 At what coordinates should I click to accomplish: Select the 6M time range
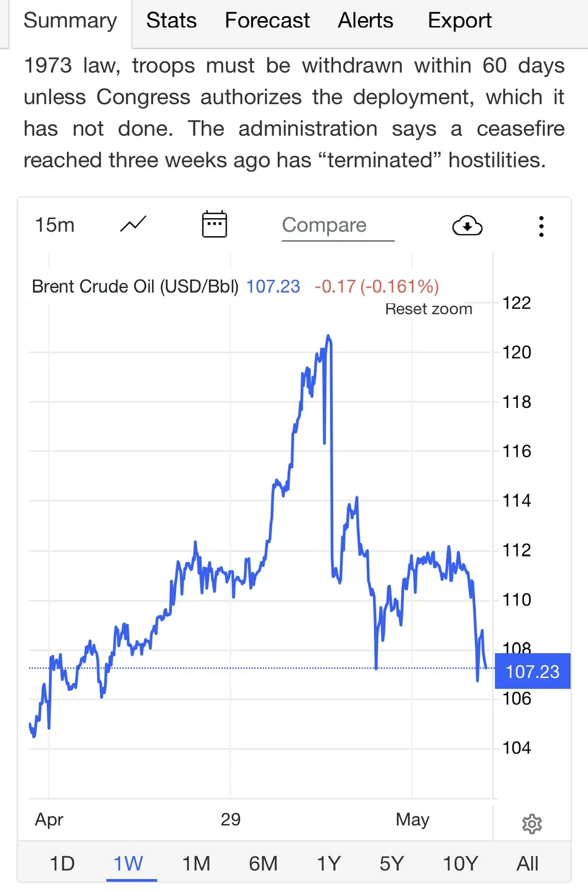pyautogui.click(x=263, y=864)
